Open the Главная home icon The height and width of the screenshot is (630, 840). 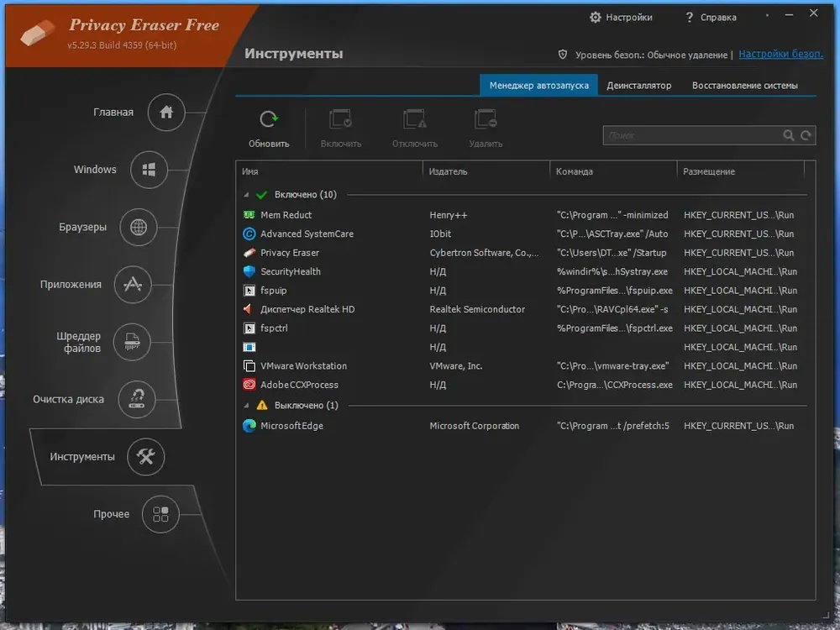coord(166,112)
